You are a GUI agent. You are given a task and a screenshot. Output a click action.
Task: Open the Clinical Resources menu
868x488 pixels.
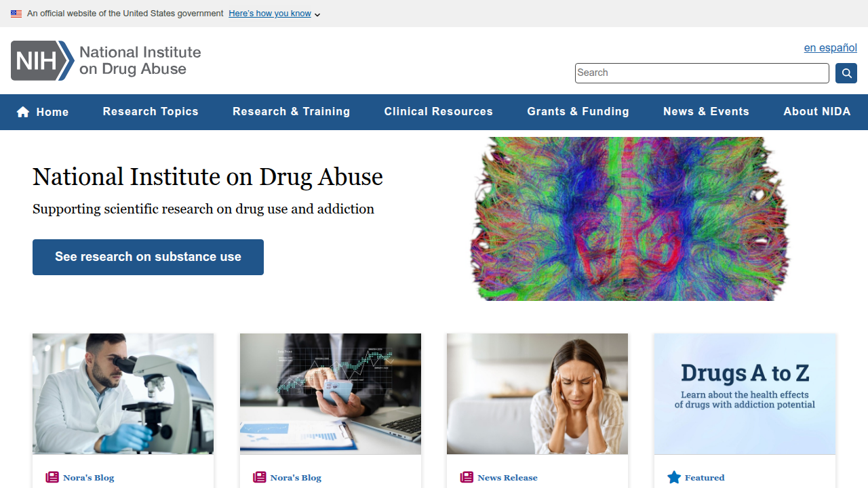pos(439,112)
